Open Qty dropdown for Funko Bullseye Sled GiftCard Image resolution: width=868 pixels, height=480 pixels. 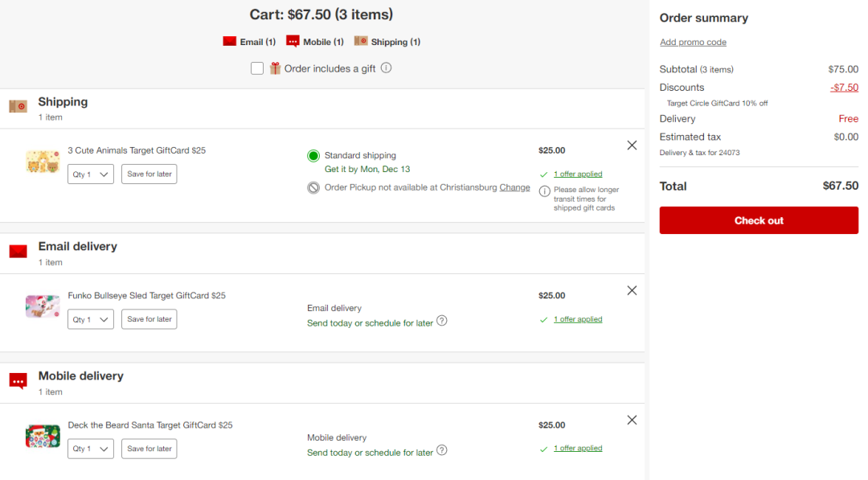point(91,319)
